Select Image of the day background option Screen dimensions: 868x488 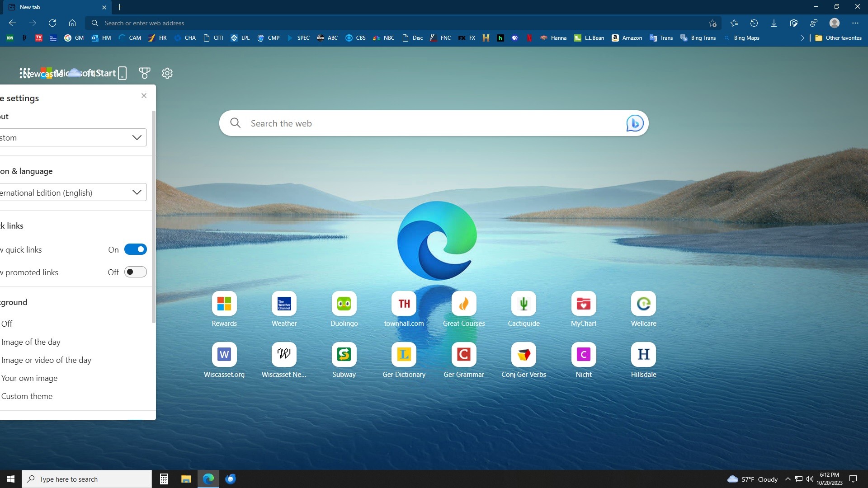pyautogui.click(x=31, y=342)
